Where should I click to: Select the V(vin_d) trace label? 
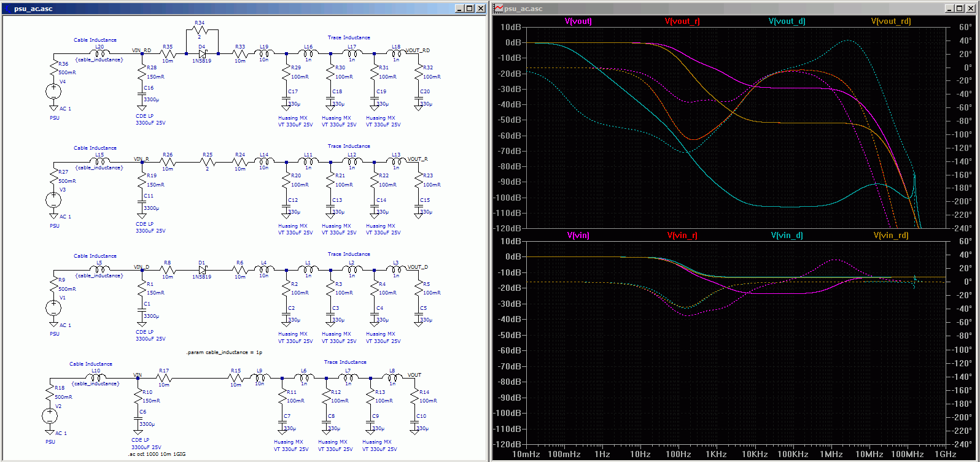pyautogui.click(x=787, y=236)
